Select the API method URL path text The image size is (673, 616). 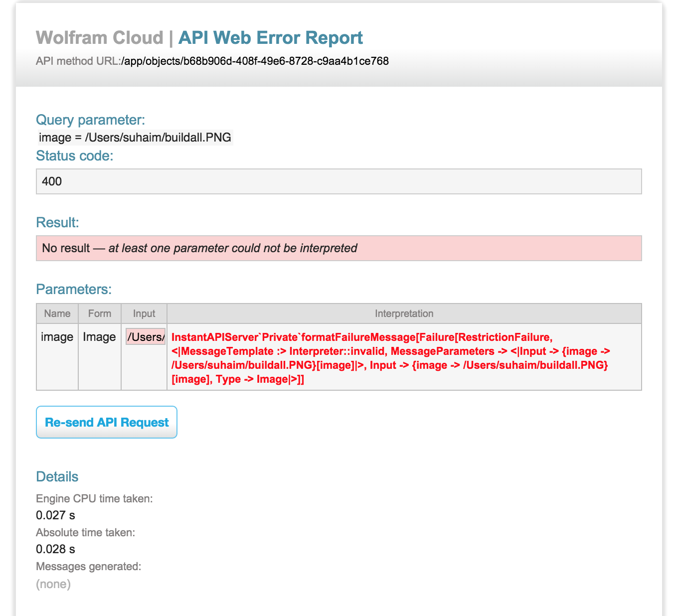pyautogui.click(x=255, y=61)
